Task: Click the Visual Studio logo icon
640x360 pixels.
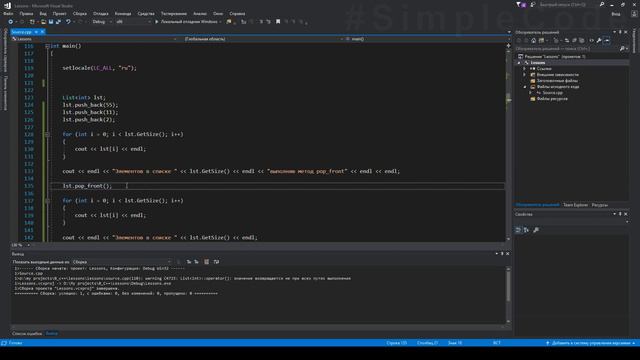Action: coord(7,5)
